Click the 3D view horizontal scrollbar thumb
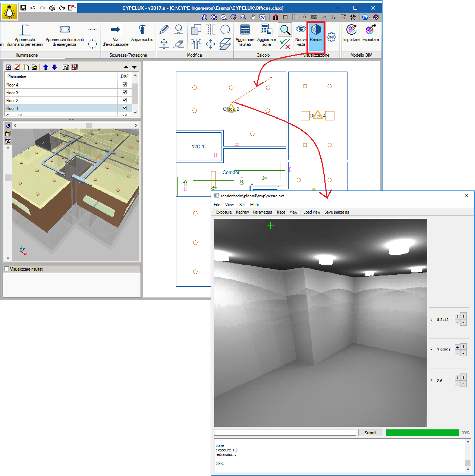This screenshot has height=476, width=475. (89, 126)
